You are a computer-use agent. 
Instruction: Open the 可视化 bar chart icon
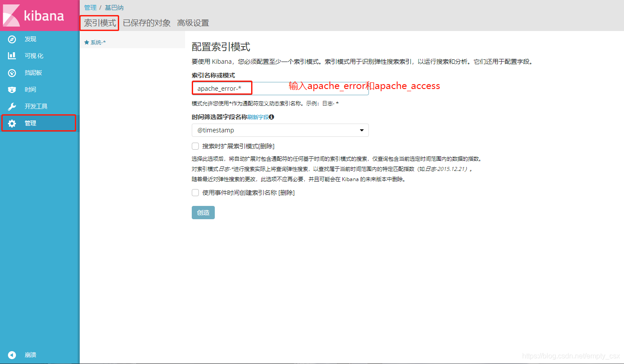12,56
